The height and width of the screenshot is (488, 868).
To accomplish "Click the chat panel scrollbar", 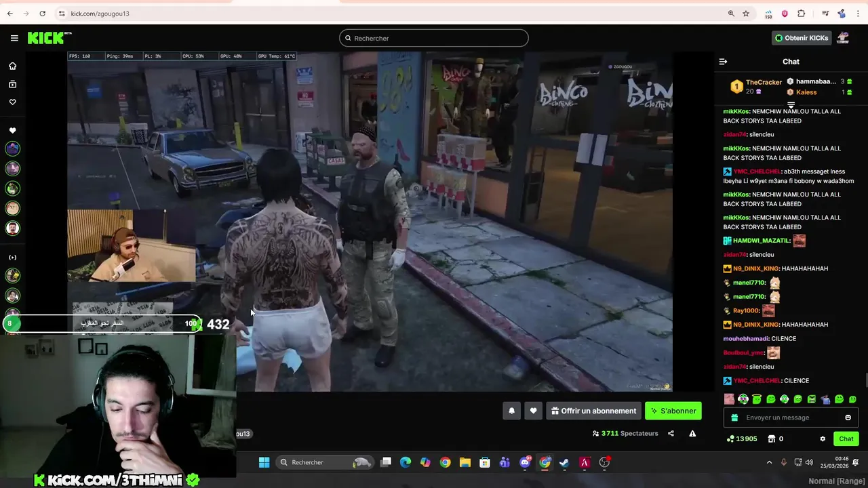I will coord(865,381).
